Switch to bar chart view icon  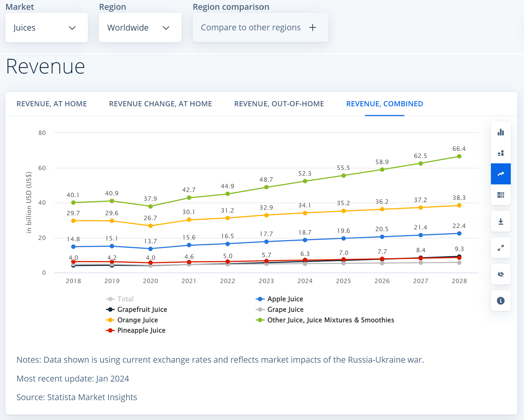pos(501,132)
